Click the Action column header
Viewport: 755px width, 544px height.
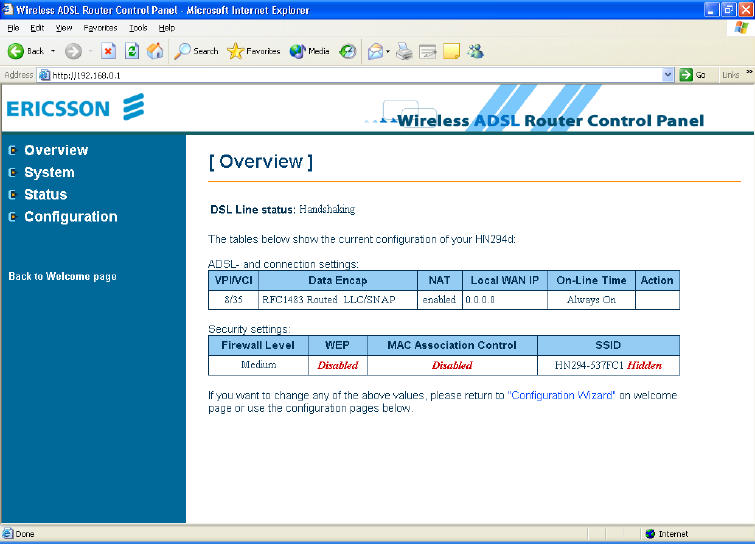coord(657,280)
